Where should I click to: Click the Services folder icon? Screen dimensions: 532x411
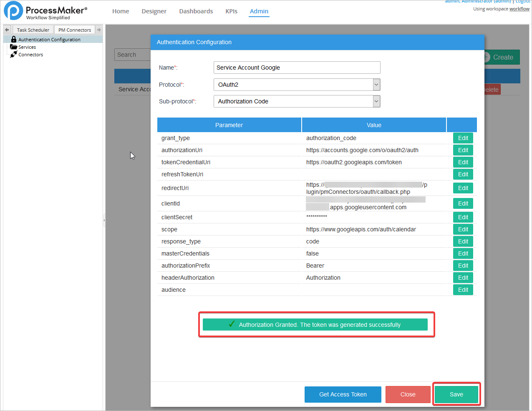pos(14,47)
